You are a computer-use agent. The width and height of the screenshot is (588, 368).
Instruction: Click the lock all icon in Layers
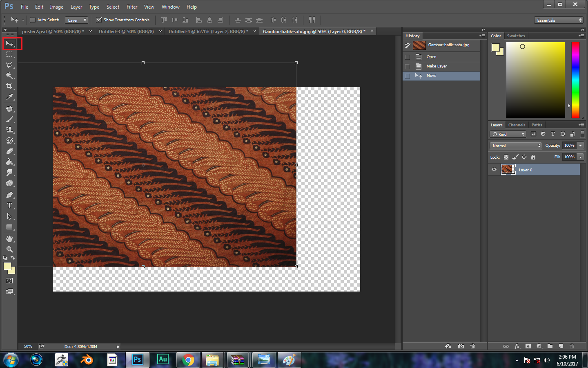(x=533, y=157)
